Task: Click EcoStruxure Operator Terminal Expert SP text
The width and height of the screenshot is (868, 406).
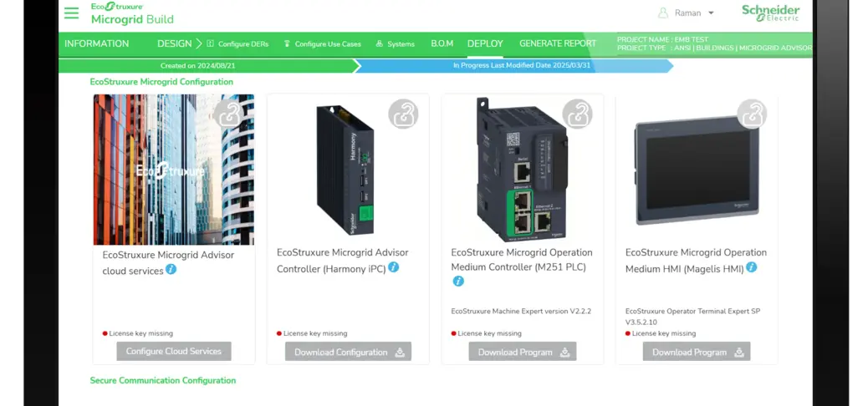Action: click(x=692, y=317)
